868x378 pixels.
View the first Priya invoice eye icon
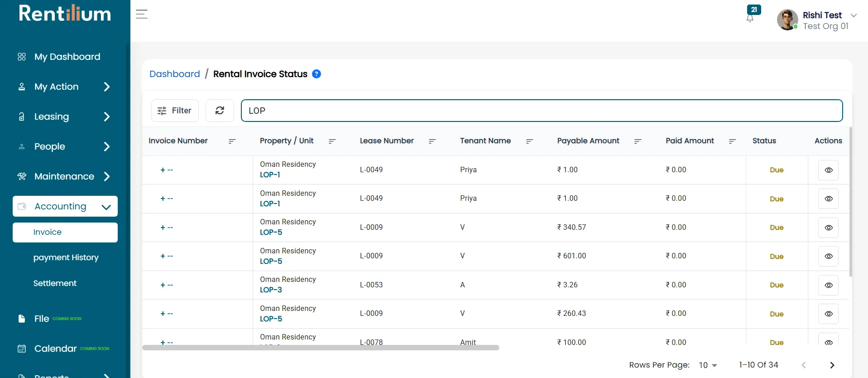[828, 170]
